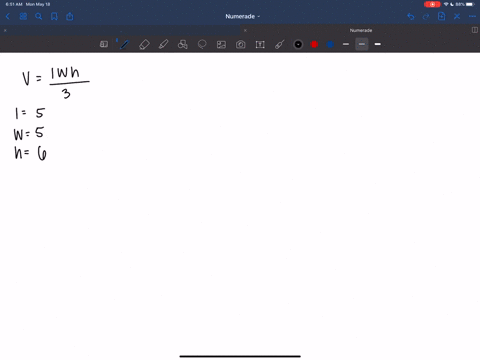The height and width of the screenshot is (360, 480).
Task: Tap the red screen recording indicator
Action: 432,4
